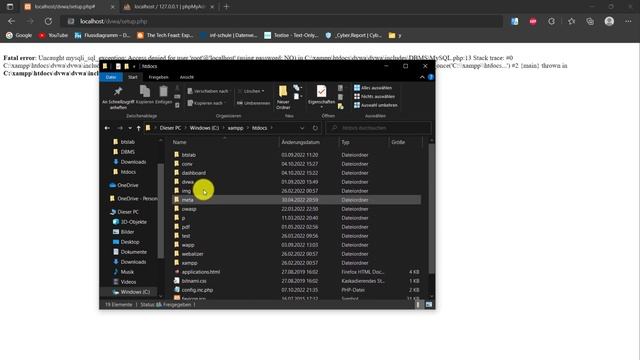This screenshot has height=360, width=640.
Task: Click Umbenennen in the ribbon
Action: coord(253,103)
